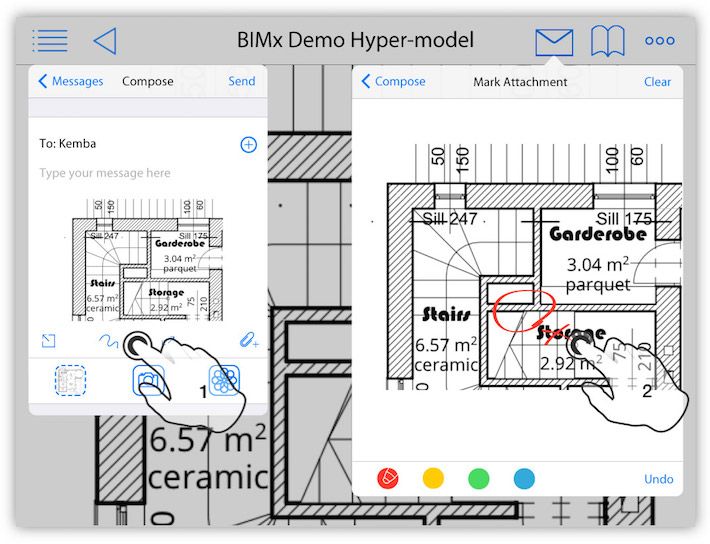Open the mail envelope icon

pos(554,42)
